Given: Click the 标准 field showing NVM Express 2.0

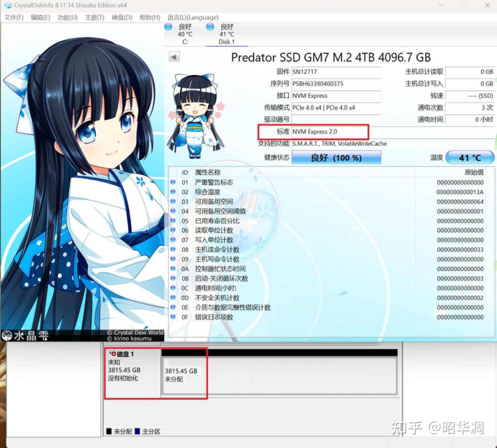Looking at the screenshot, I should click(x=393, y=132).
